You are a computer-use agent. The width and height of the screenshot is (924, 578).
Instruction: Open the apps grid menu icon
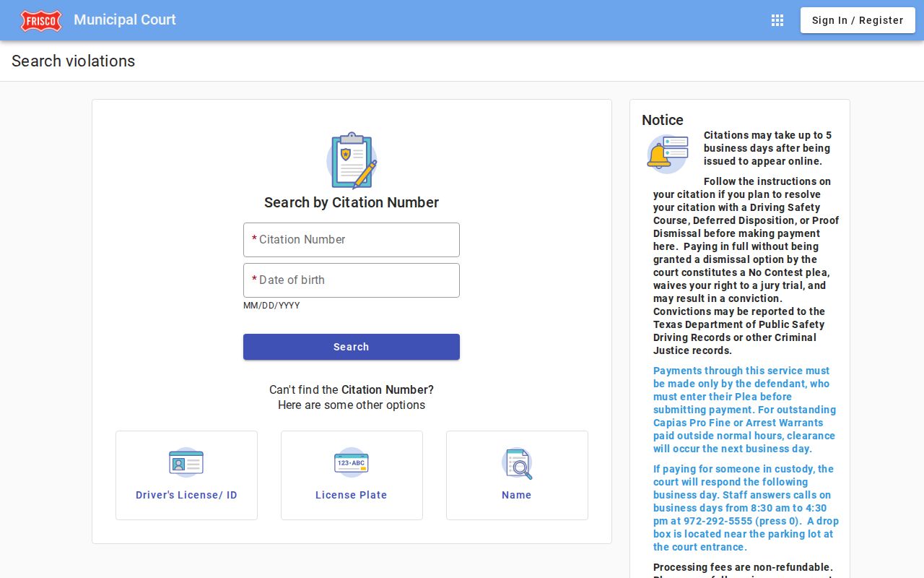(777, 20)
